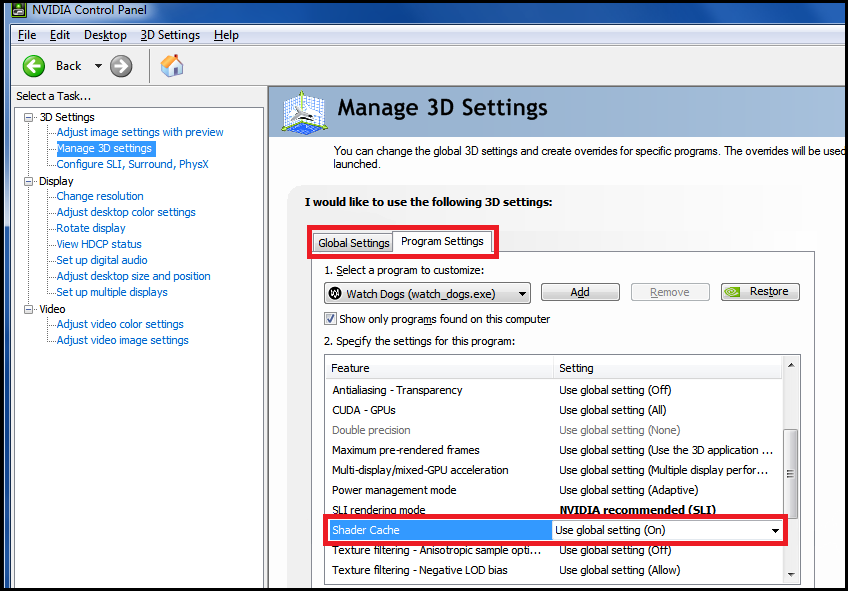Open Change resolution task
Screen dimensions: 848x591
pyautogui.click(x=100, y=196)
